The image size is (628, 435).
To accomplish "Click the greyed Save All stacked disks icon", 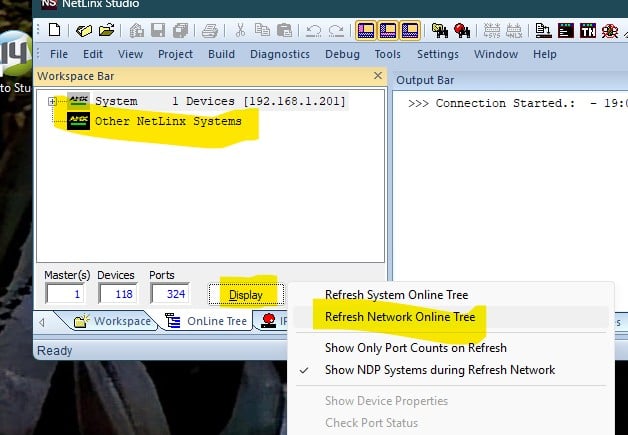I will pyautogui.click(x=181, y=30).
